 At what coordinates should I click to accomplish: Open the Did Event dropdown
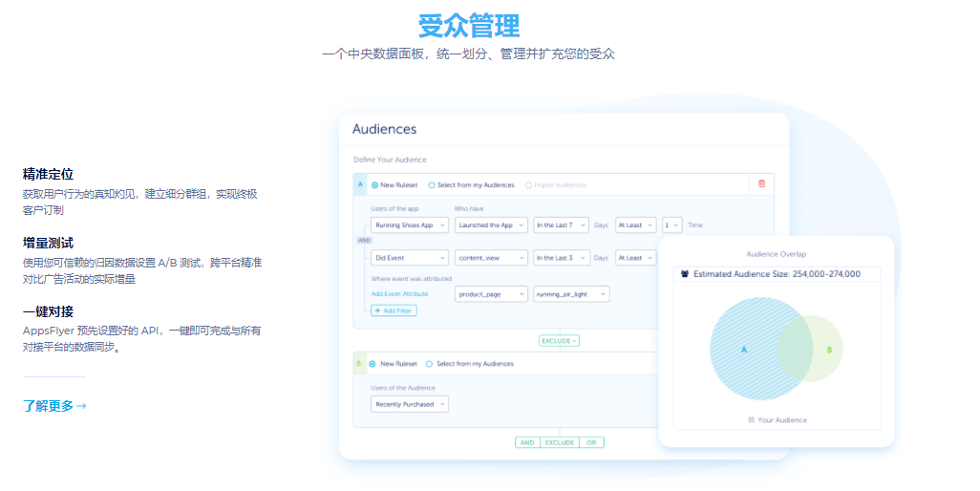point(410,258)
